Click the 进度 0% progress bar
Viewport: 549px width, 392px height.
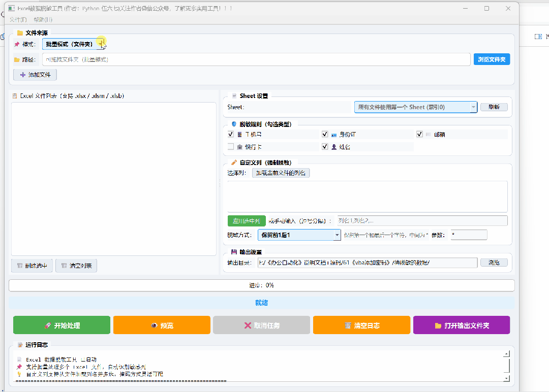click(262, 285)
